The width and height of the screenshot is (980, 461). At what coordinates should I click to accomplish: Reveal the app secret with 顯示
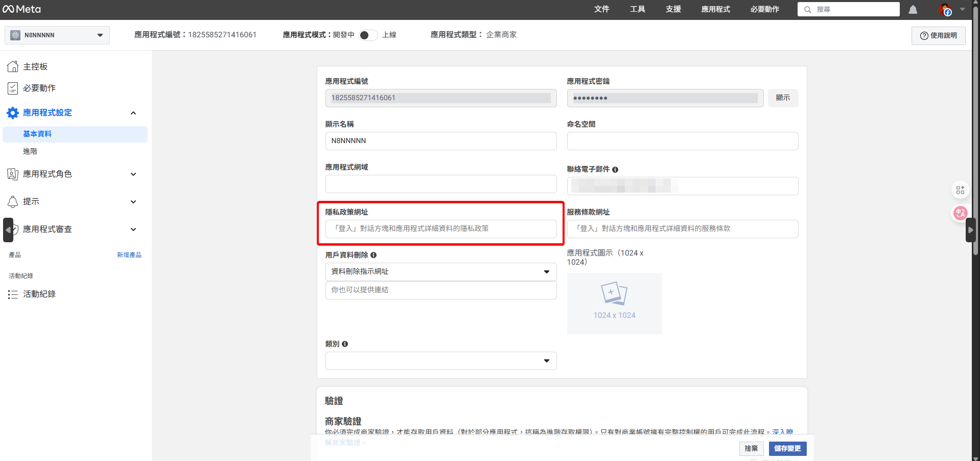(x=783, y=98)
